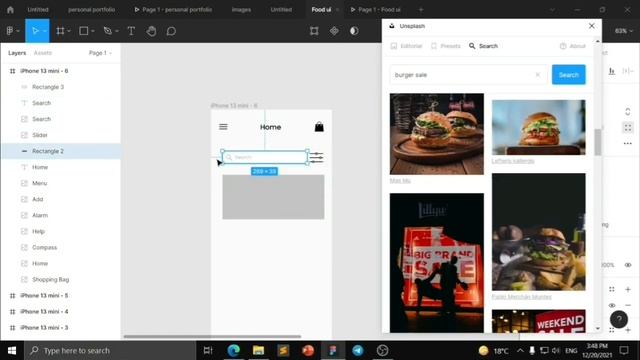This screenshot has height=360, width=640.
Task: Select the Frame tool
Action: click(x=60, y=31)
